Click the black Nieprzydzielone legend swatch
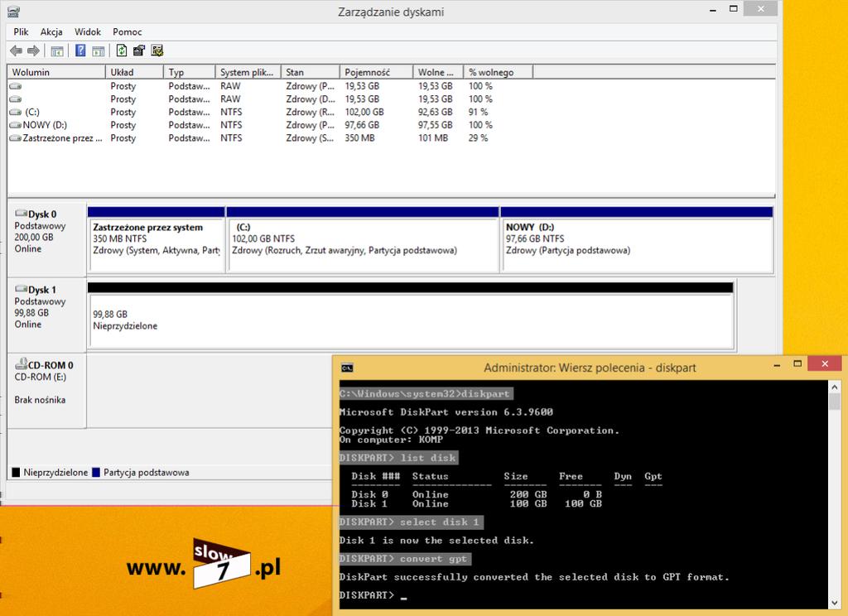 (17, 472)
